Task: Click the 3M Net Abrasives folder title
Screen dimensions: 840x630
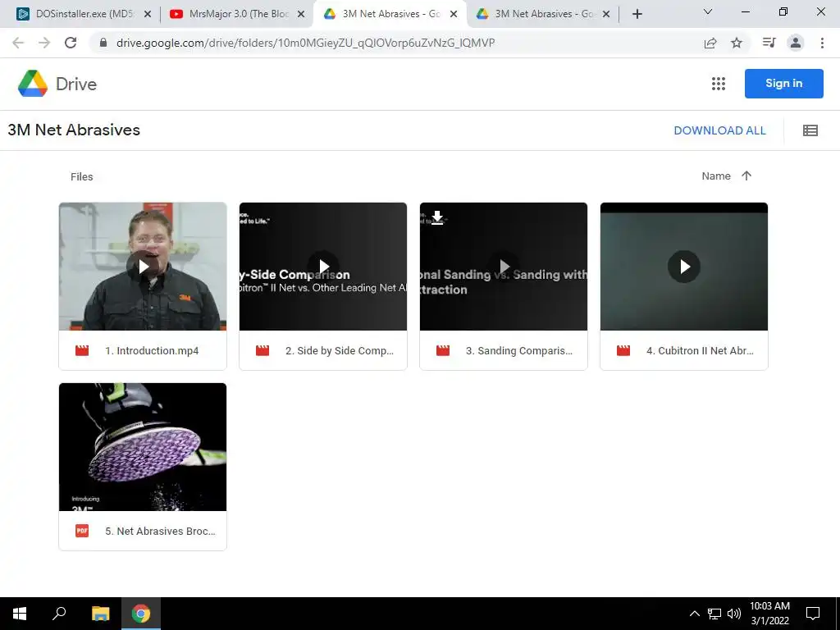Action: click(x=74, y=130)
